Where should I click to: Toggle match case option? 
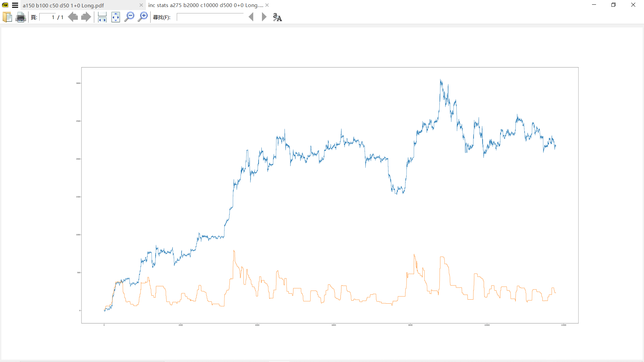tap(277, 17)
